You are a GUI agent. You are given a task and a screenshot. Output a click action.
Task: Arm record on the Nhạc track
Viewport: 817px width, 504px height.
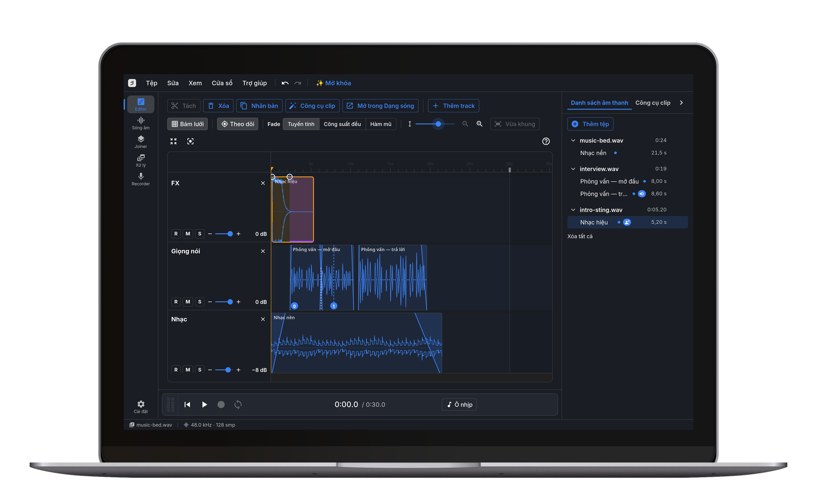pos(176,370)
